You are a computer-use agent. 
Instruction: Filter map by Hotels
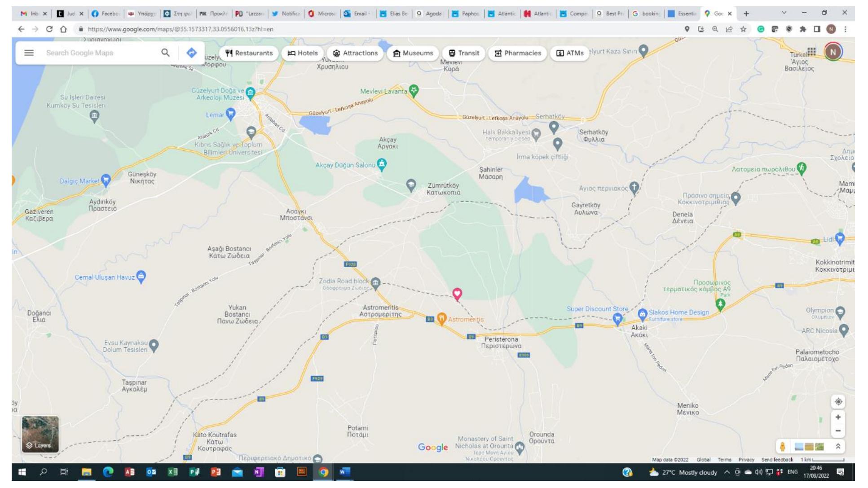pos(303,53)
